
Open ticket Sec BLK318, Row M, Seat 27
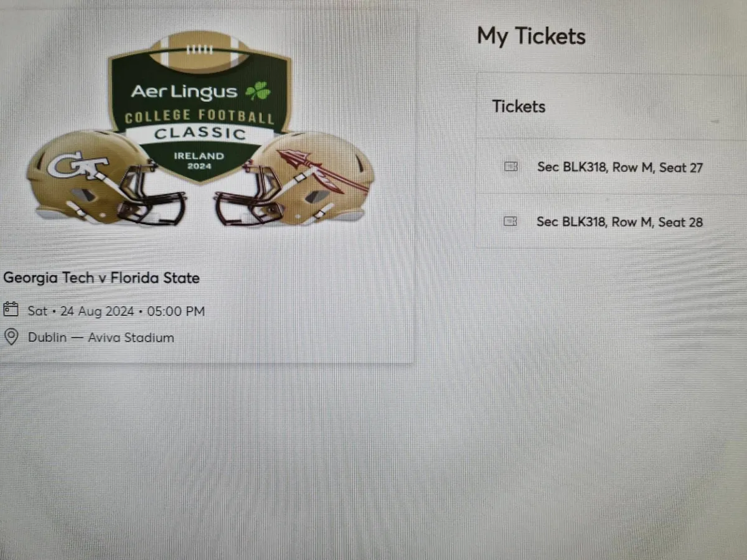point(619,167)
